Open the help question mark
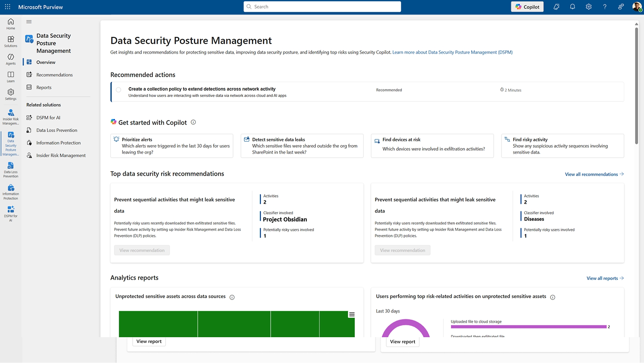644x363 pixels. pos(605,7)
